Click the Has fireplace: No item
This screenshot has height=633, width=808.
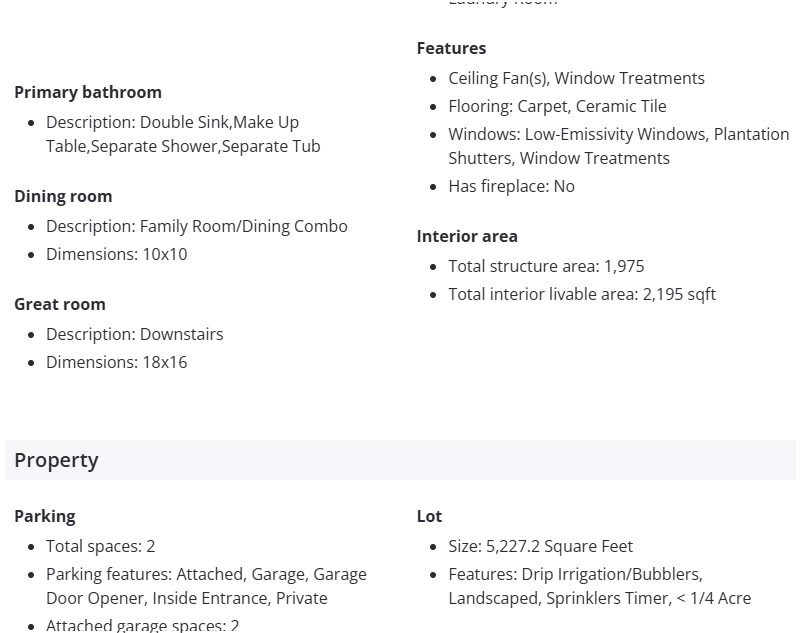click(511, 186)
